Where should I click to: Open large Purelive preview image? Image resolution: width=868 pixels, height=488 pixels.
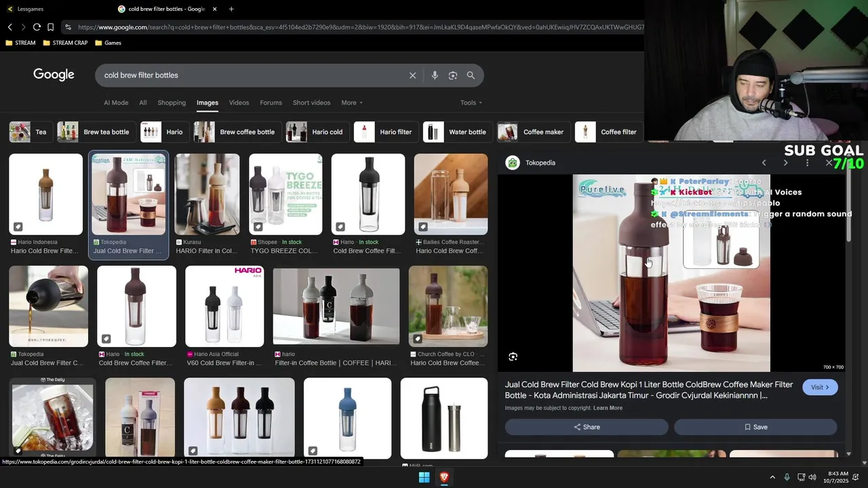[x=671, y=273]
